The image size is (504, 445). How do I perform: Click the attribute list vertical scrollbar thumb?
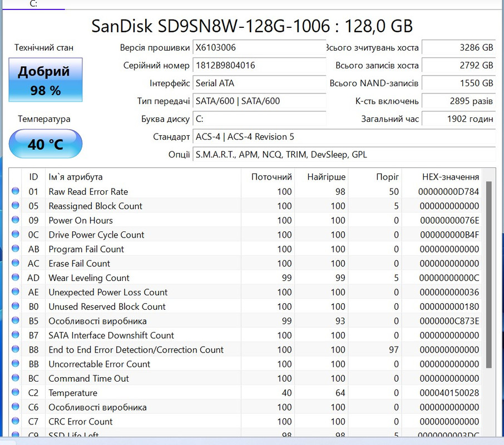489,275
